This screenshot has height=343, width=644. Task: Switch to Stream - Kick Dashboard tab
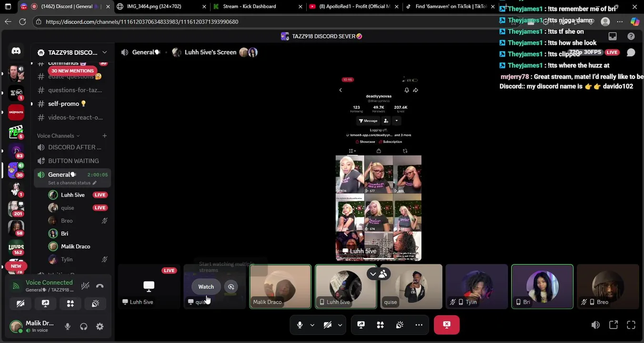(x=257, y=7)
